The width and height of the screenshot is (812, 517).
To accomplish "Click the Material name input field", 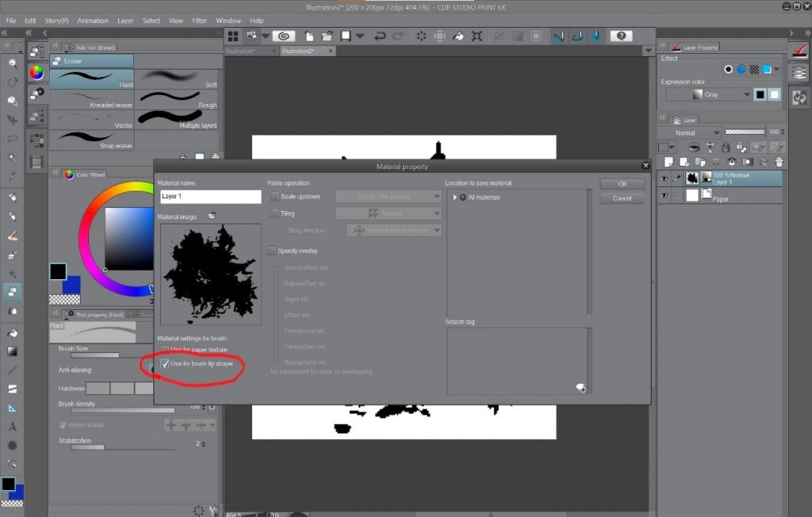I will point(210,197).
